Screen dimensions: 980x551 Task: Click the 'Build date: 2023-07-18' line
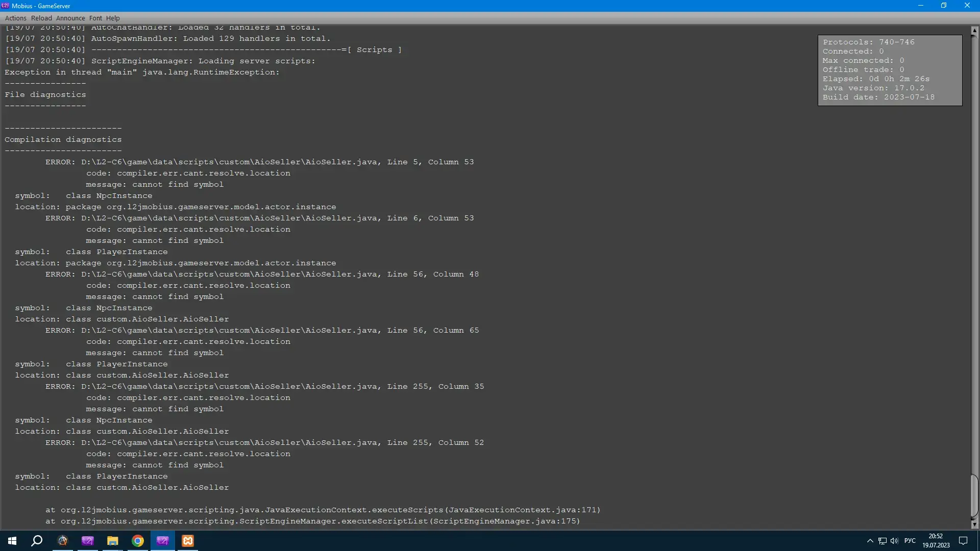(878, 97)
